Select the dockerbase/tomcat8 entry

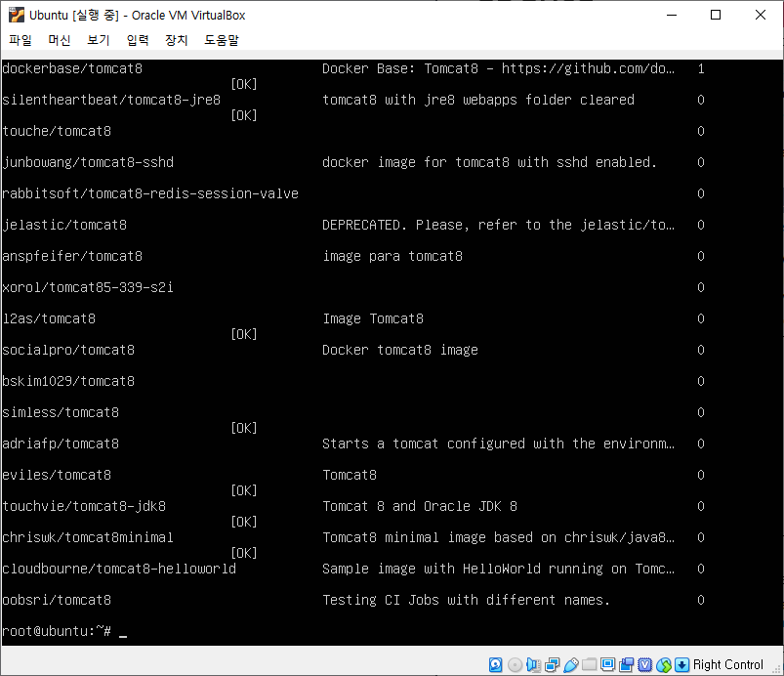[72, 68]
